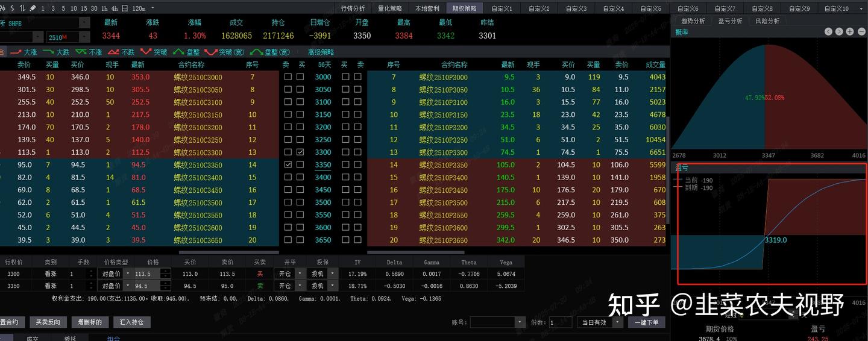Click the 份数 quantity input field
This screenshot has width=868, height=341.
point(560,322)
